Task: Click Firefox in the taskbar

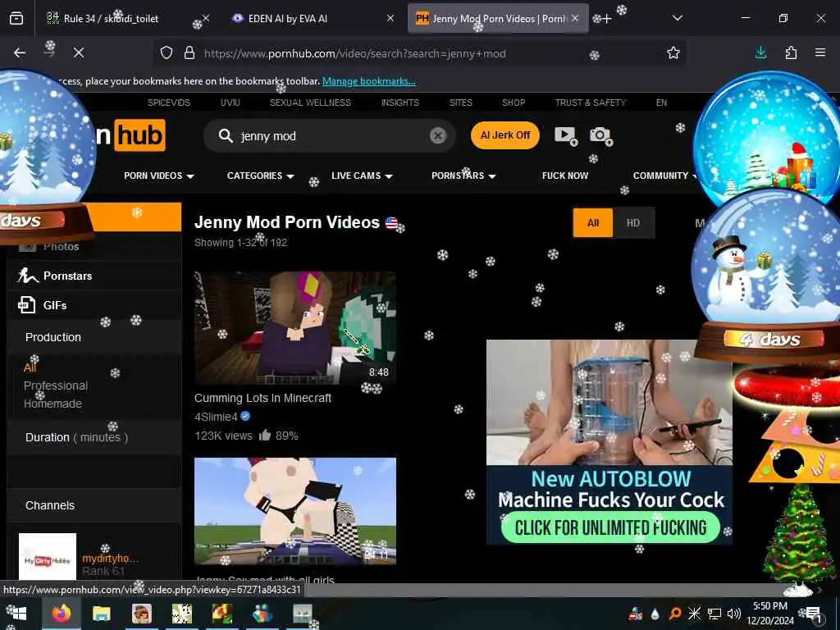Action: tap(61, 614)
